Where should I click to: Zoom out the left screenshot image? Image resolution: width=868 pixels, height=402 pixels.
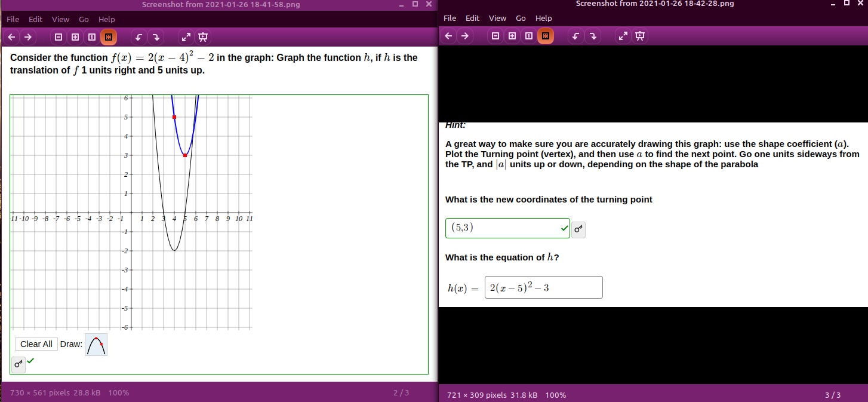tap(58, 37)
